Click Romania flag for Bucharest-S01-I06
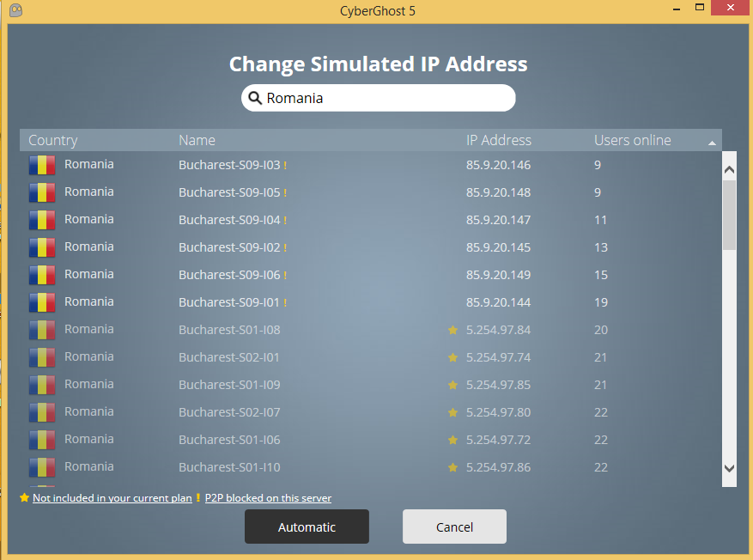Viewport: 753px width, 560px height. click(x=42, y=440)
